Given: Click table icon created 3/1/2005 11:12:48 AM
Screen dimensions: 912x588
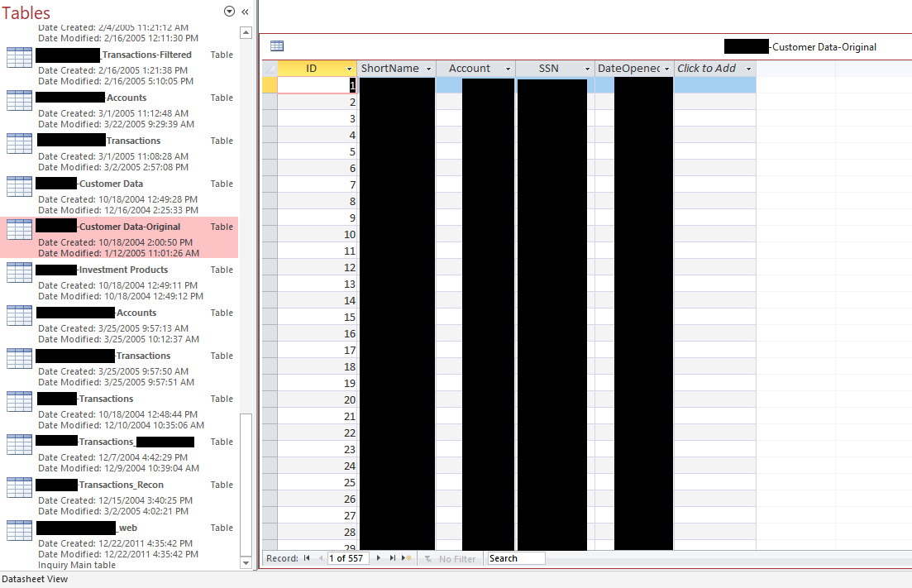Looking at the screenshot, I should pos(19,101).
